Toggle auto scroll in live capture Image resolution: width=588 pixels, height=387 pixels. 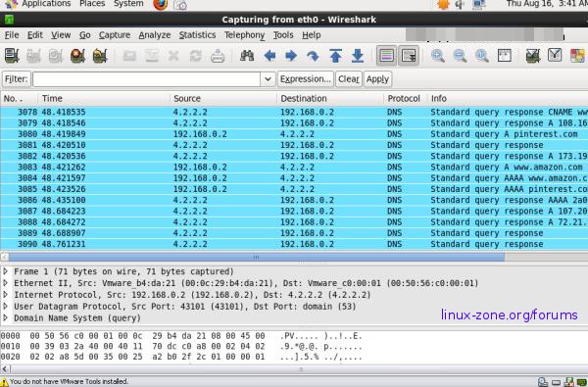pyautogui.click(x=409, y=56)
